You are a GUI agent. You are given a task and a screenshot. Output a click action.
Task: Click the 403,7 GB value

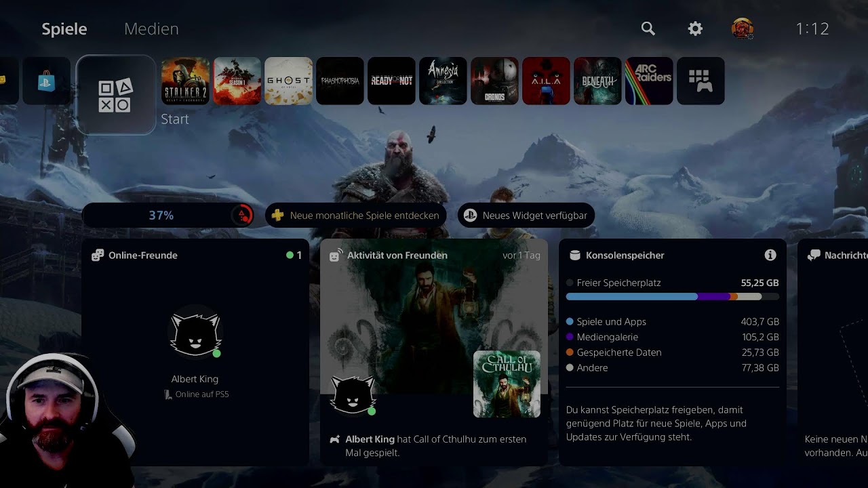click(760, 322)
